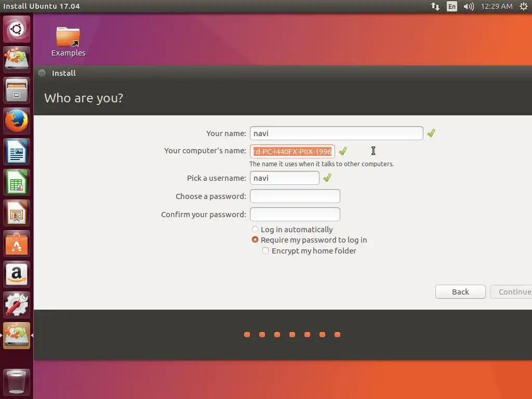Image resolution: width=532 pixels, height=399 pixels.
Task: Click the Confirm your password field
Action: point(295,215)
